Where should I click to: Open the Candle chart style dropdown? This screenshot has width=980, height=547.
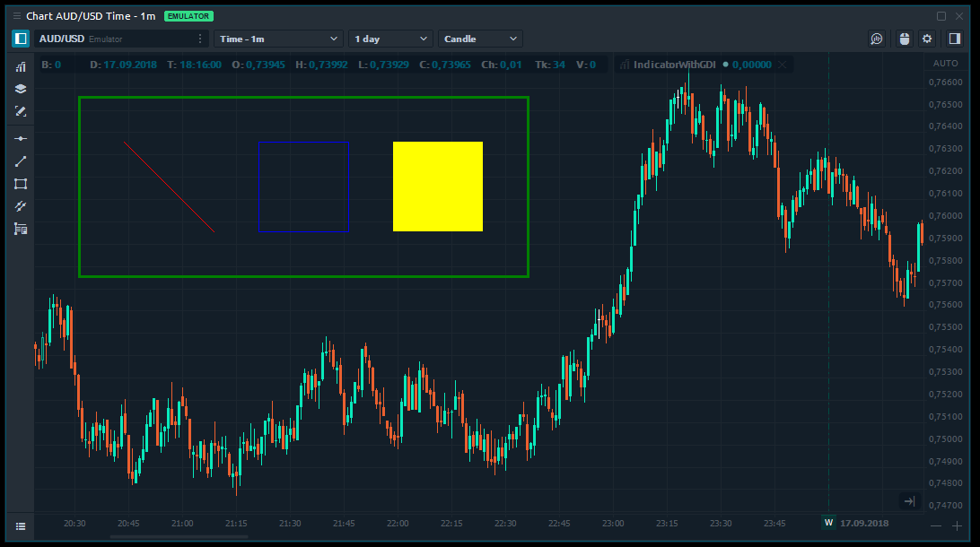480,39
